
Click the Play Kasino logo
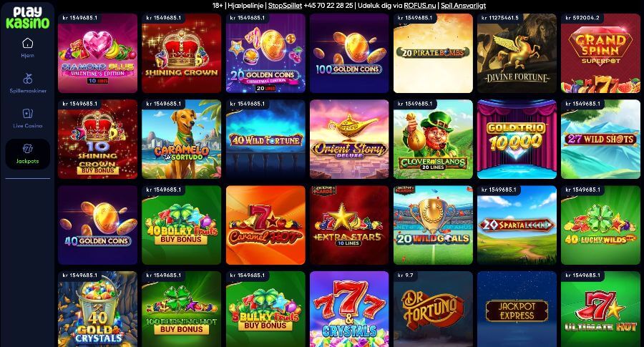click(x=27, y=18)
